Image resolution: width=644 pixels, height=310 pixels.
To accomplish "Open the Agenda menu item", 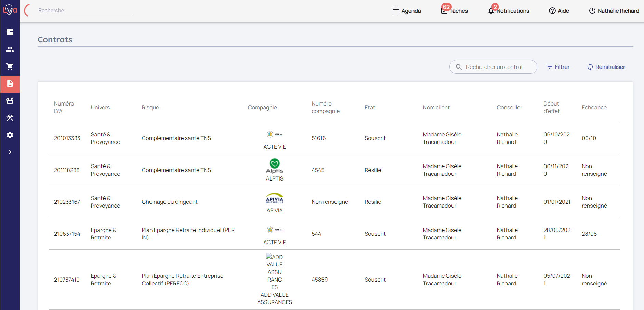I will (407, 11).
